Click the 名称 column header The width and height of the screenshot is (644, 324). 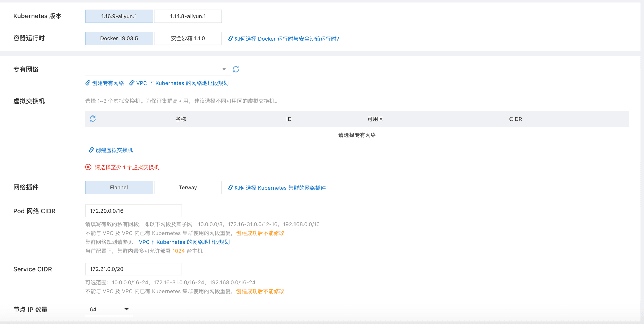(181, 119)
